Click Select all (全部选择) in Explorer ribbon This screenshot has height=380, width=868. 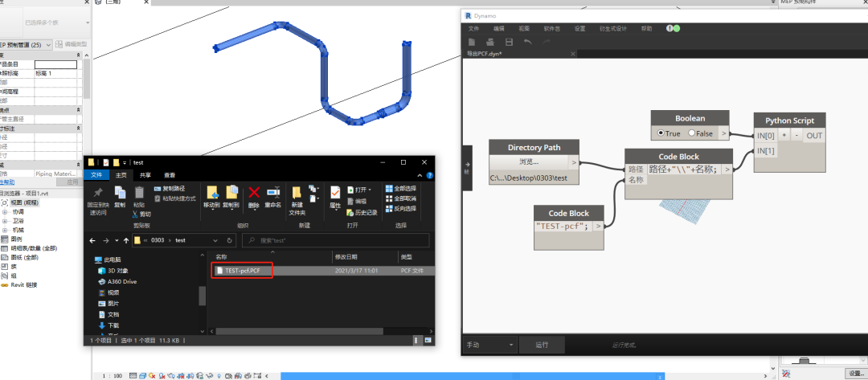(401, 189)
